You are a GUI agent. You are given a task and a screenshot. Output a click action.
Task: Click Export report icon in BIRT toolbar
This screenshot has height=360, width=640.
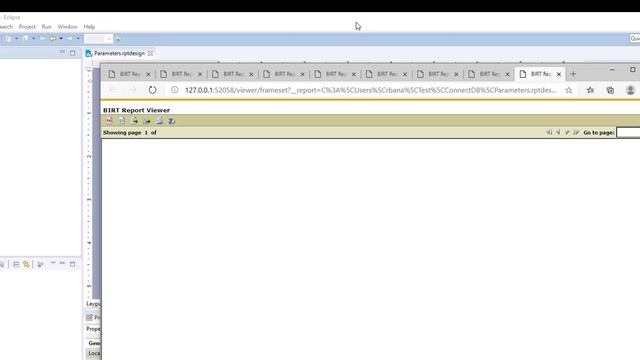pos(147,121)
